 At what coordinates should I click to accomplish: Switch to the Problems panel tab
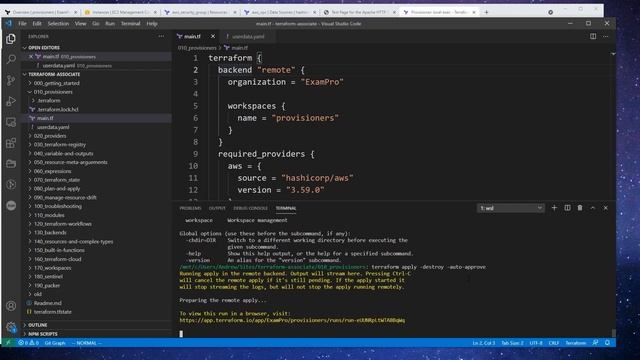190,208
